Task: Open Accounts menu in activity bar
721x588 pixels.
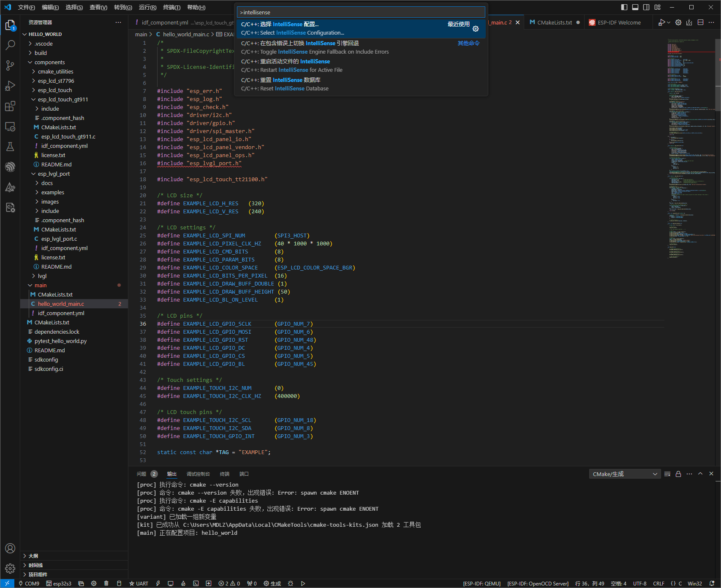Action: [10, 548]
